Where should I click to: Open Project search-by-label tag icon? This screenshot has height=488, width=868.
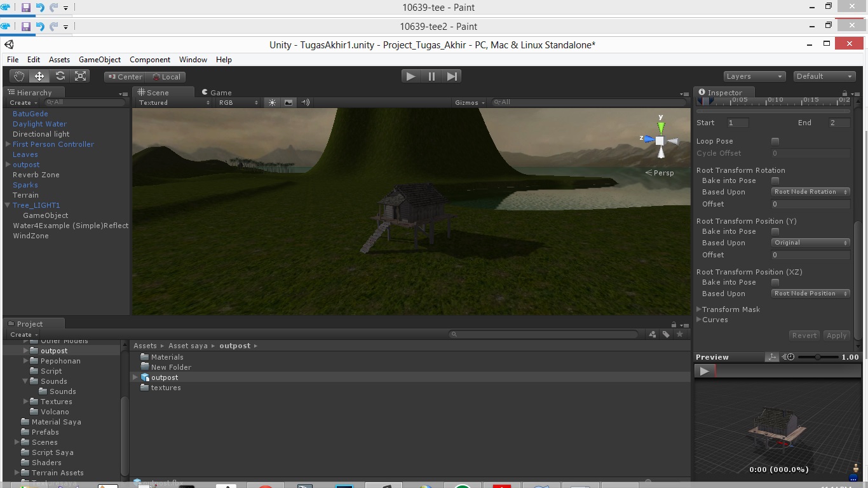click(x=666, y=334)
